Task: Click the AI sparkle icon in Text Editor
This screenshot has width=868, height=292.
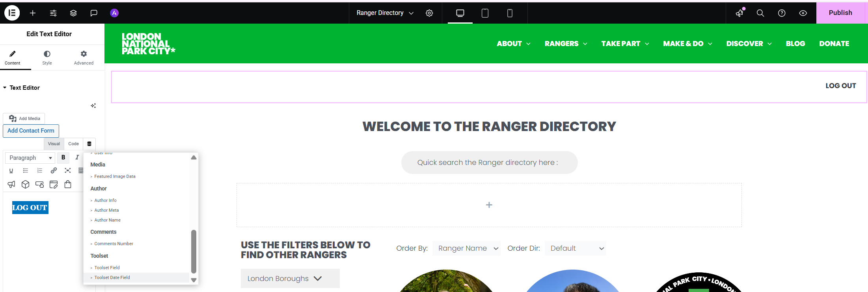Action: (93, 105)
